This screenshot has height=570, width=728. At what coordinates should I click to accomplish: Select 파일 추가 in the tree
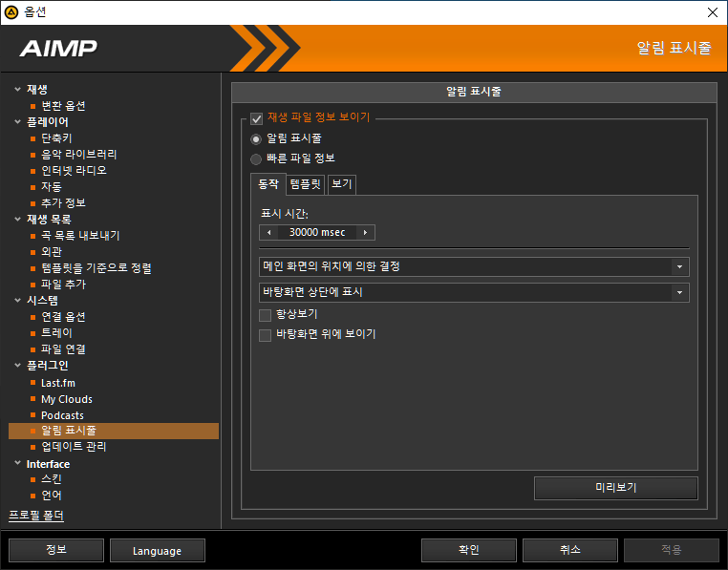[63, 285]
